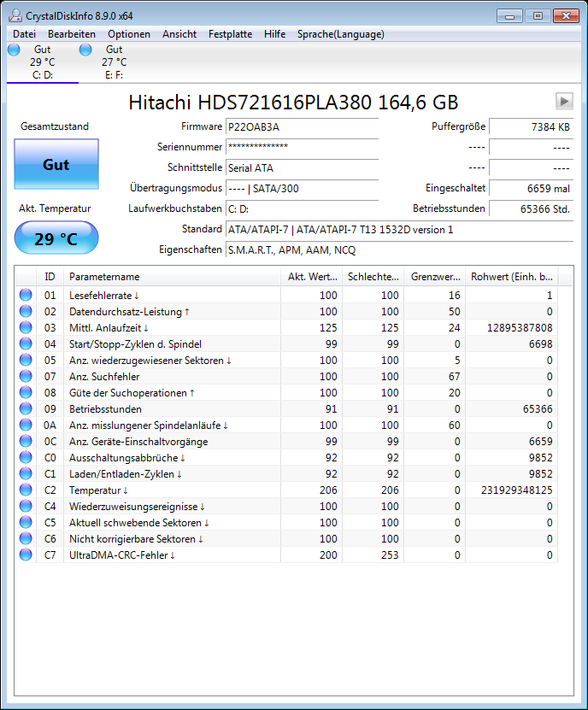This screenshot has width=588, height=710.
Task: Click status icon of UltraDMA-CRC-Fehler row
Action: [26, 555]
